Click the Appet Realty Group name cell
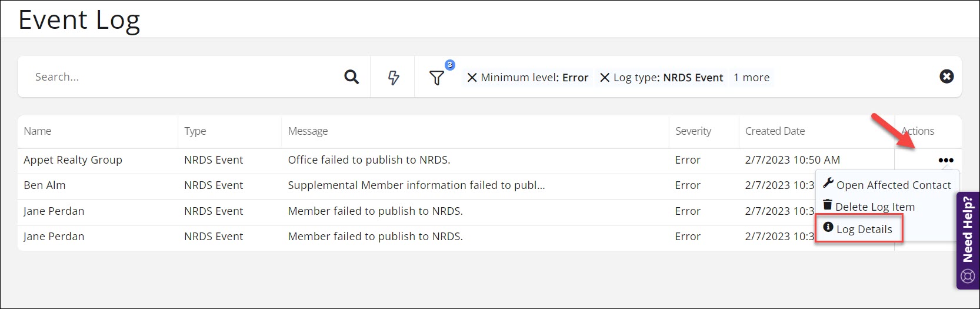The height and width of the screenshot is (309, 980). point(73,160)
